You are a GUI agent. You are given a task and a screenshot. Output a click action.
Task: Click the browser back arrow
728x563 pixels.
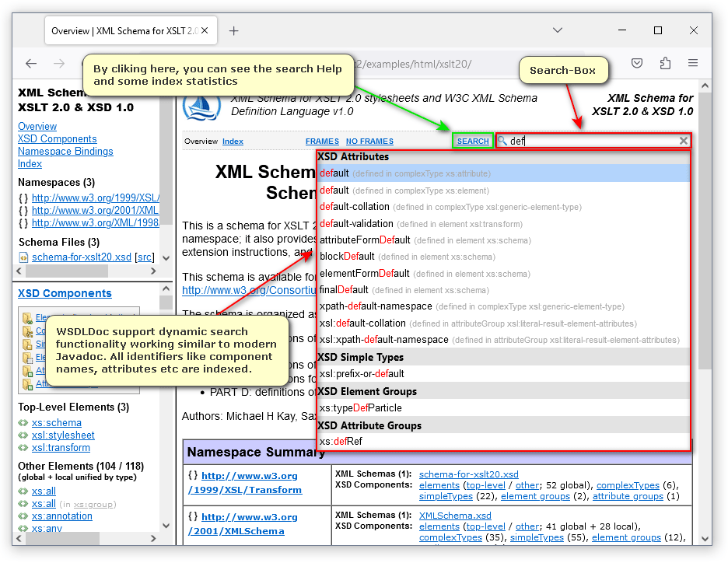(31, 64)
